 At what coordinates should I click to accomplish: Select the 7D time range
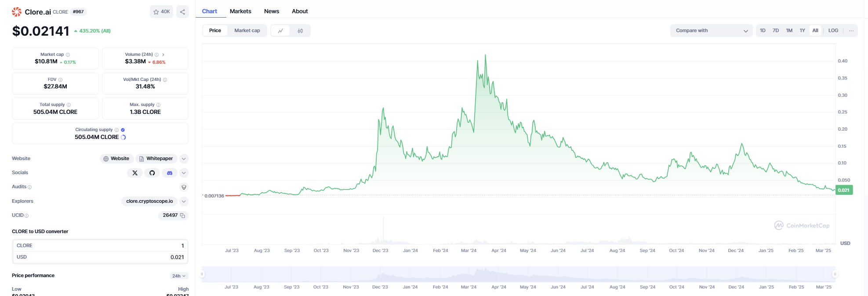776,31
